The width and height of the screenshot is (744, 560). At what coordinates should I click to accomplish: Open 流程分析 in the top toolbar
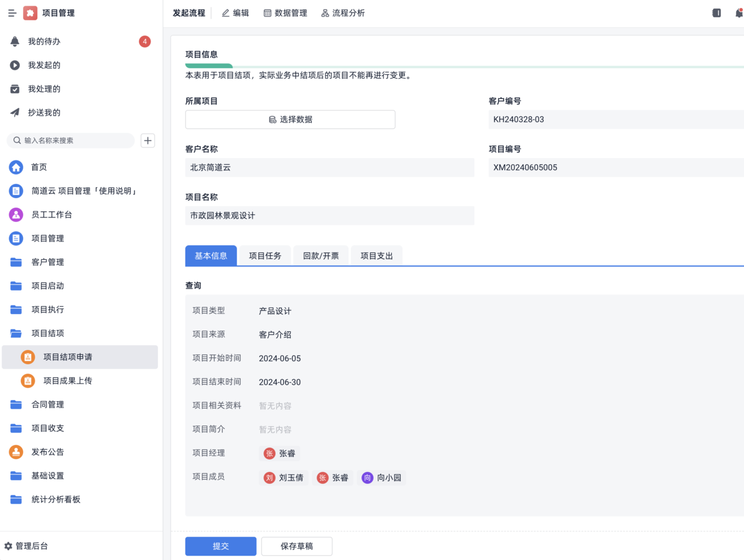(343, 13)
